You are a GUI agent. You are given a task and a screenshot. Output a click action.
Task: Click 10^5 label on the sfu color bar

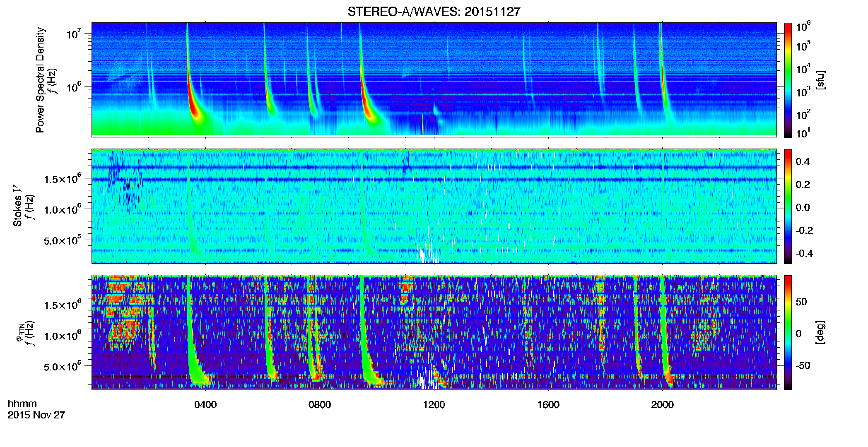(x=803, y=46)
